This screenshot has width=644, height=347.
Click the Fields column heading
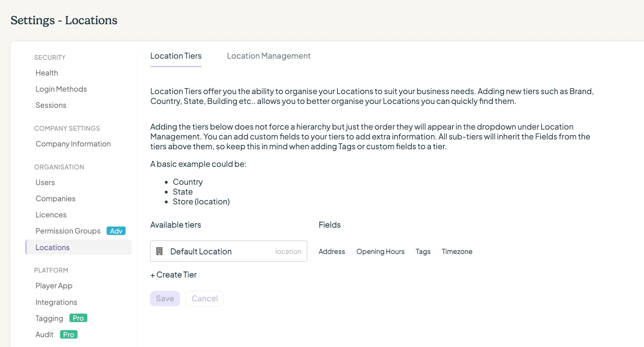tap(329, 225)
